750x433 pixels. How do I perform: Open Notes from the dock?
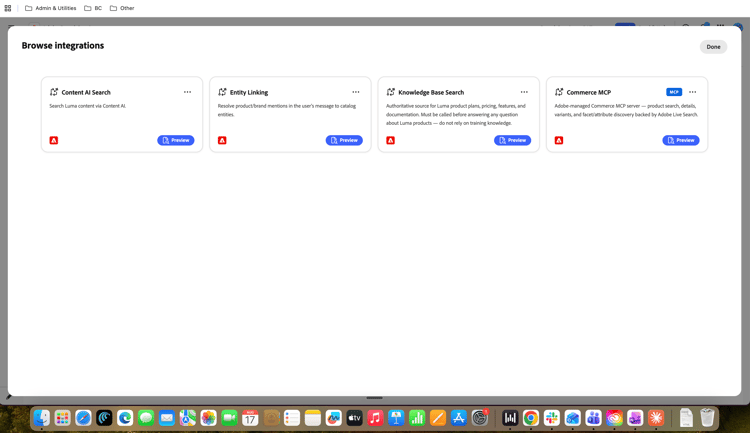click(x=313, y=418)
